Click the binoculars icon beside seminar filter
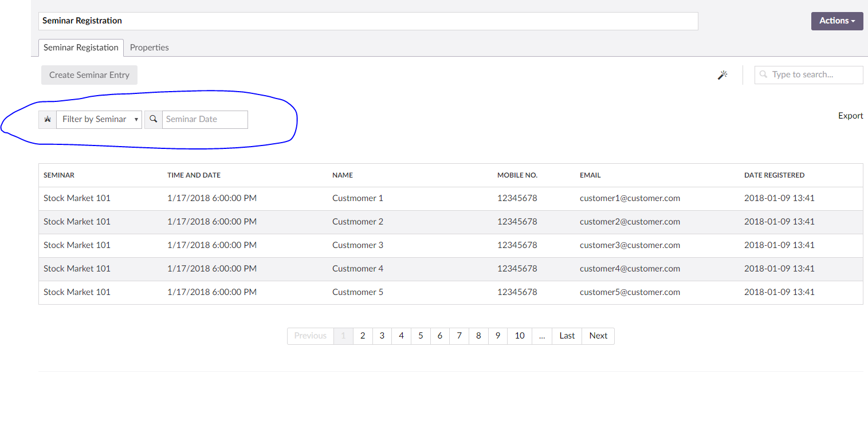Viewport: 868px width, 421px height. pos(48,119)
